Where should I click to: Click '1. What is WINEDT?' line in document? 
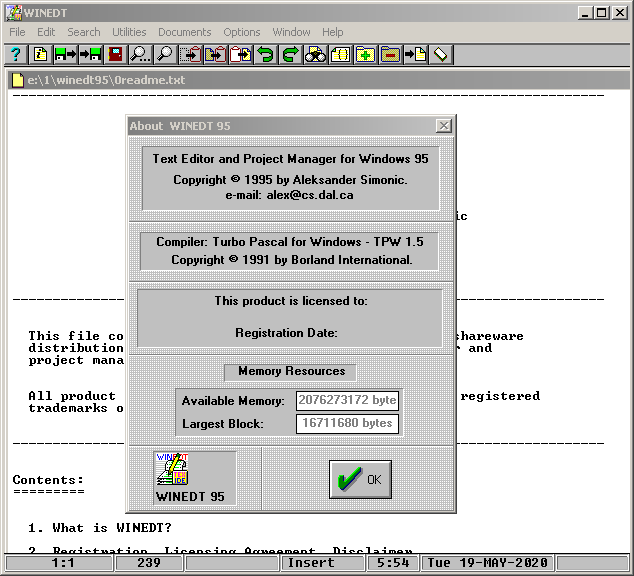point(100,528)
